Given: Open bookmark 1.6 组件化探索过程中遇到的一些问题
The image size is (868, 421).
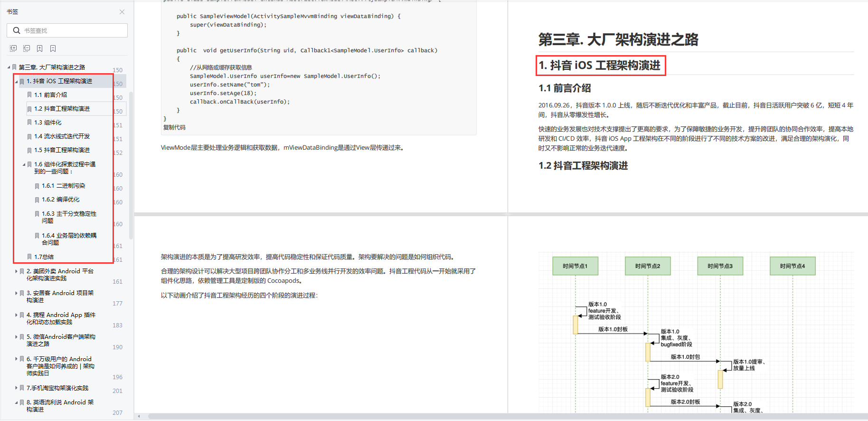Looking at the screenshot, I should pyautogui.click(x=65, y=168).
